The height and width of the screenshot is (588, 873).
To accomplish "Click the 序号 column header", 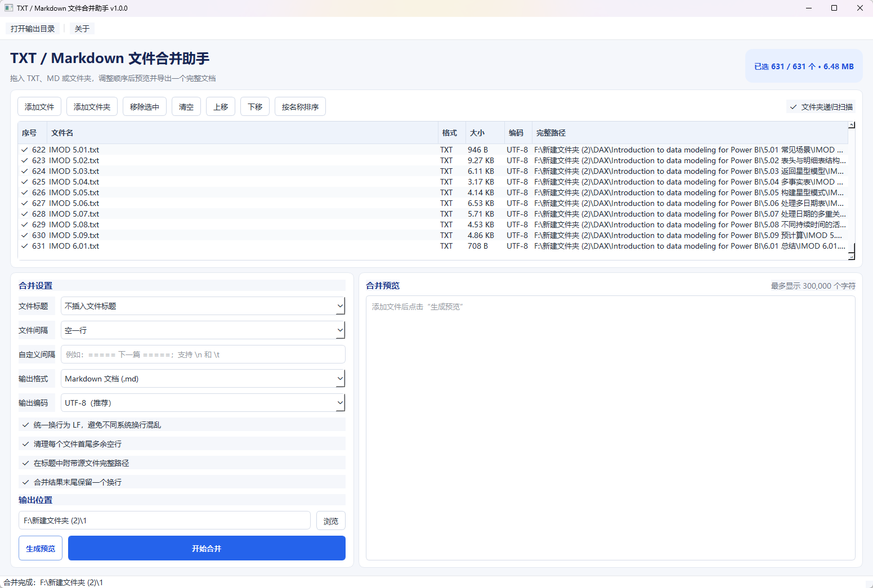I will click(32, 133).
